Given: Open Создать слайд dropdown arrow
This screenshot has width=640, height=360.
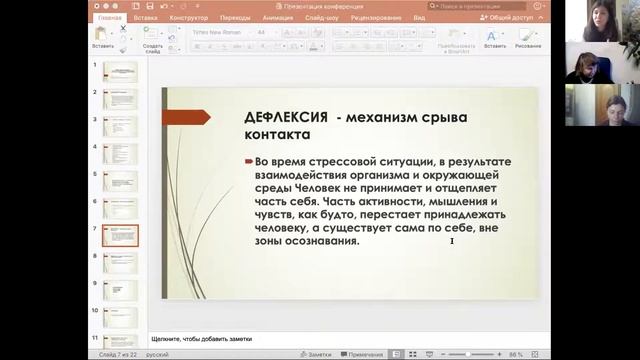Looking at the screenshot, I should (162, 33).
